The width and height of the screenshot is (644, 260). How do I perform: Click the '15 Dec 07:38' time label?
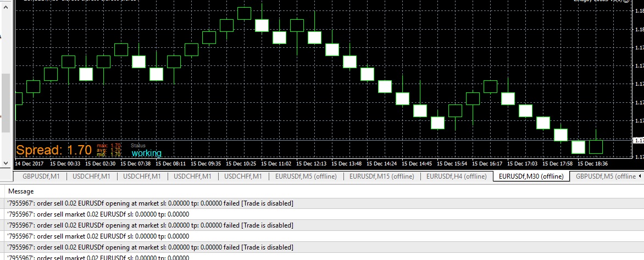tap(136, 163)
